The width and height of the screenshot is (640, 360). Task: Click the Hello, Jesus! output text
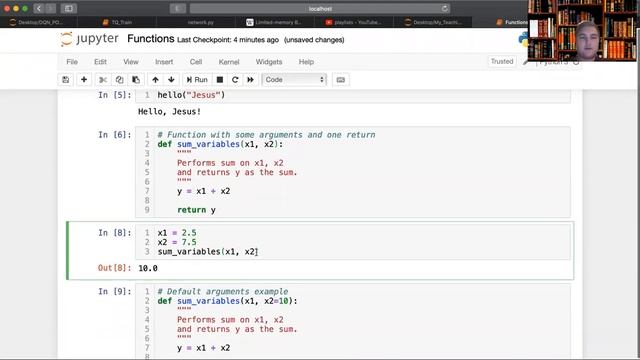click(x=169, y=111)
